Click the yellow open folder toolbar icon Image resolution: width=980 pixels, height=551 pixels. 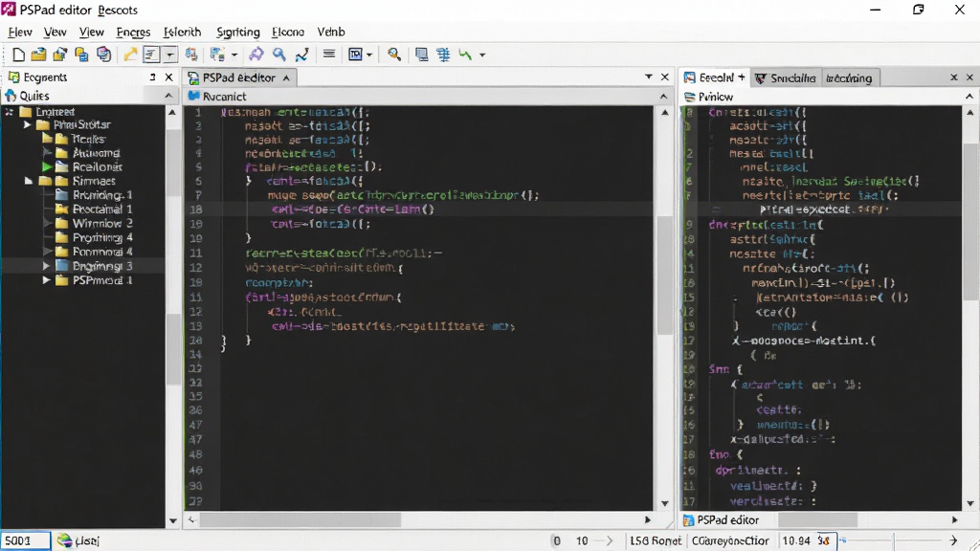[x=38, y=55]
